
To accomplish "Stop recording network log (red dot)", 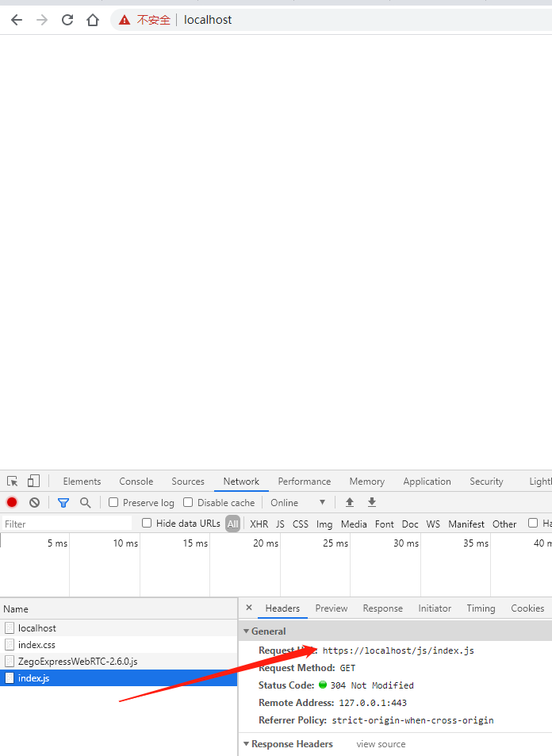I will [x=12, y=502].
